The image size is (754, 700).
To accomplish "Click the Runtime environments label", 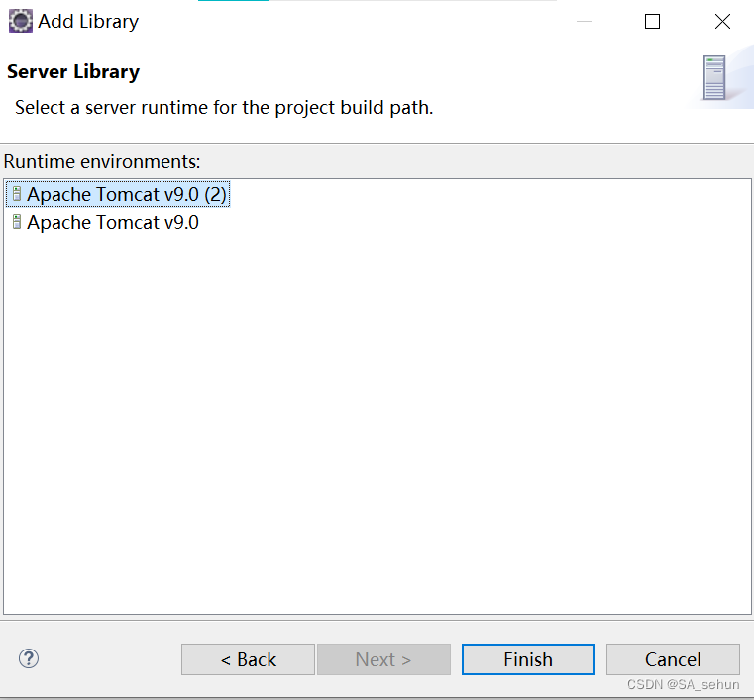I will tap(102, 160).
